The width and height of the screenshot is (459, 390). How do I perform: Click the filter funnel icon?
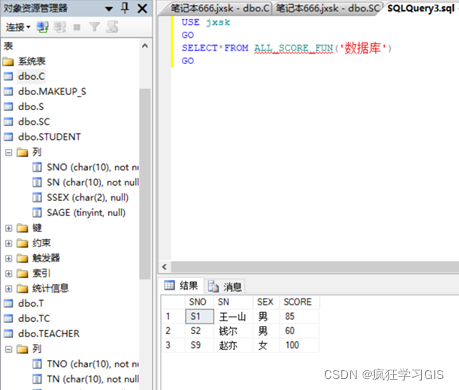click(95, 27)
